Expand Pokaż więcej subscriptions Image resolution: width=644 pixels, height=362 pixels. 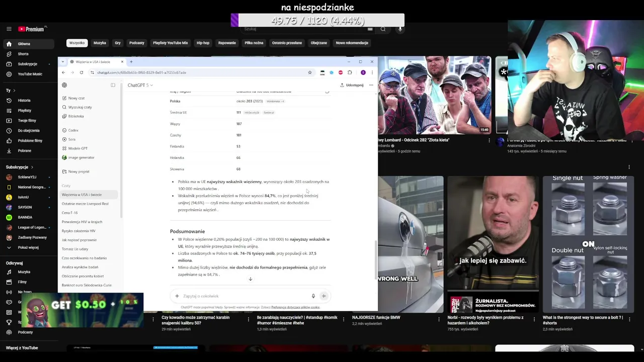click(x=28, y=247)
